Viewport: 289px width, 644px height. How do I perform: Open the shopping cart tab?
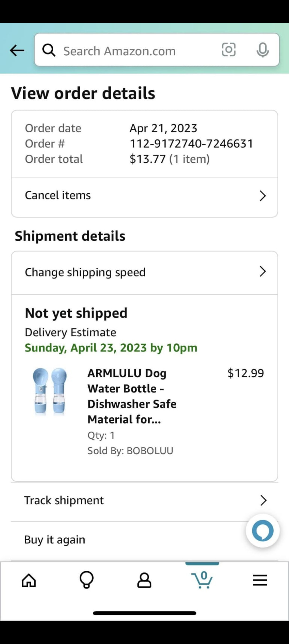tap(202, 580)
